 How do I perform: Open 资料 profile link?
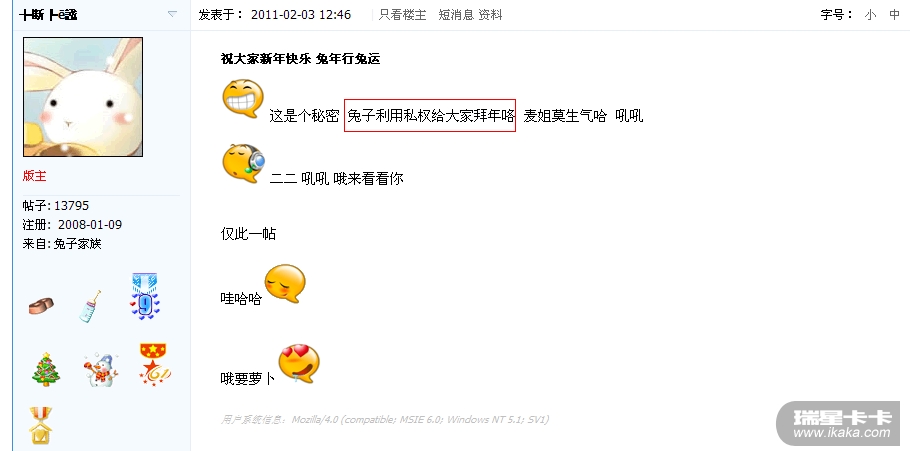tap(490, 15)
